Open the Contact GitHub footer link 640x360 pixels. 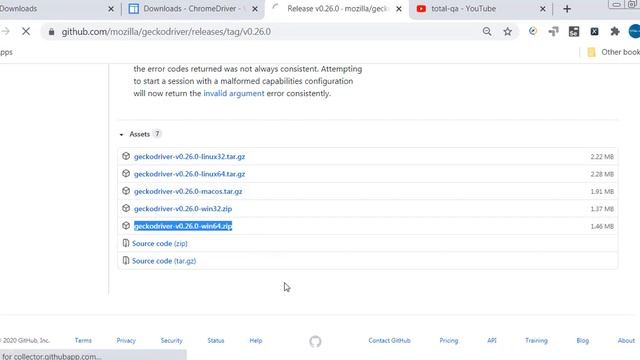coord(389,340)
